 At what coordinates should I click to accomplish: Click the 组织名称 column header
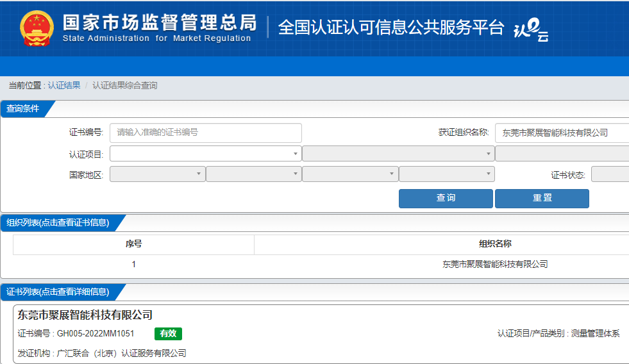point(495,244)
